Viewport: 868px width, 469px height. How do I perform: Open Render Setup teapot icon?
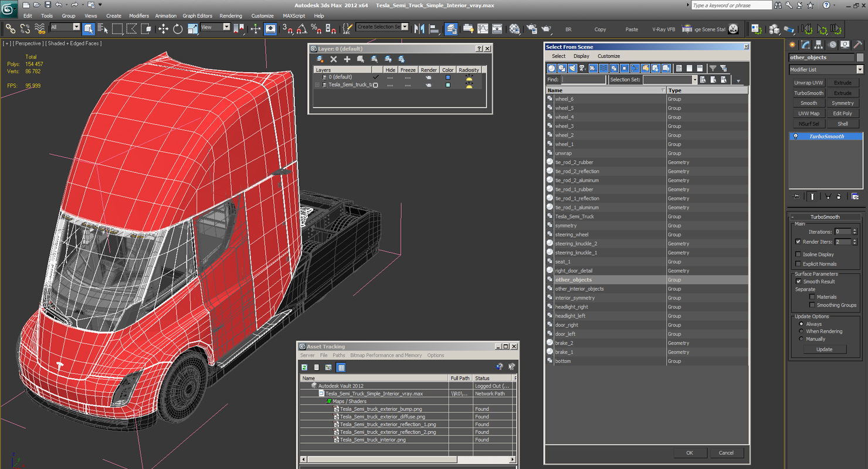pos(532,28)
